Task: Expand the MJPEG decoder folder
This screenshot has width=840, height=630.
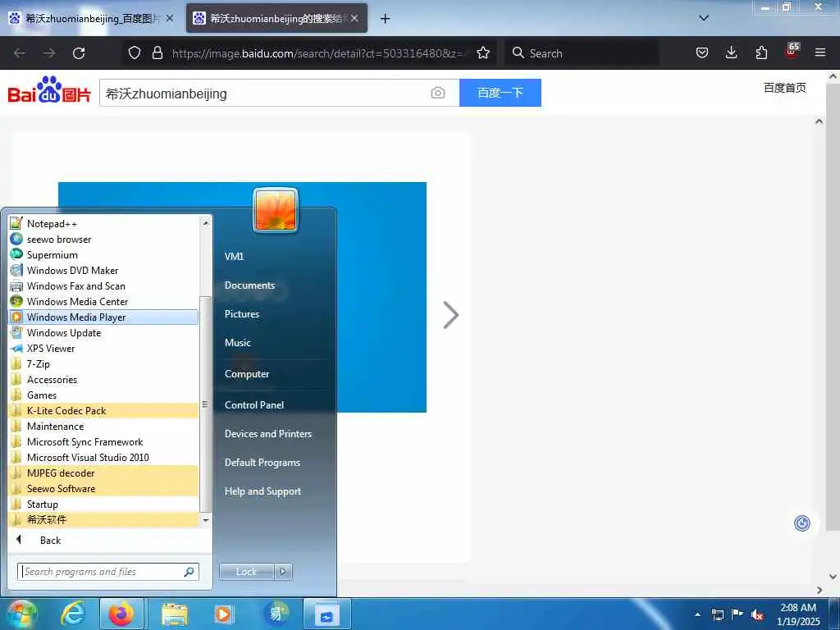Action: click(x=103, y=473)
